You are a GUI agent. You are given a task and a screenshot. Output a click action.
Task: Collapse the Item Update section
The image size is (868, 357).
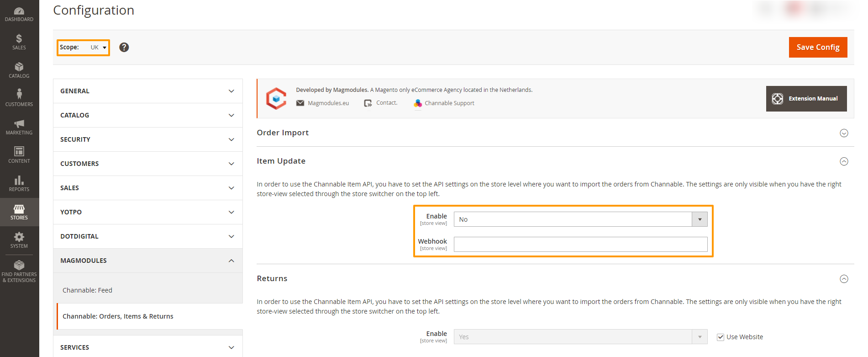tap(844, 161)
